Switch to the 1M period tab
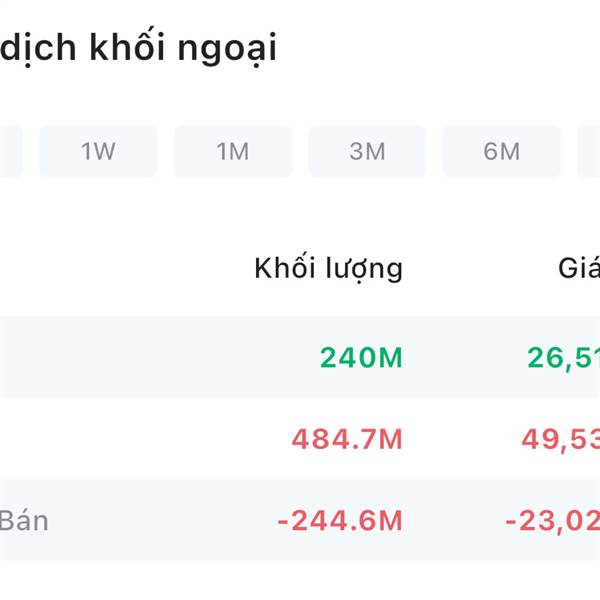Viewport: 600px width, 600px height. [x=232, y=152]
